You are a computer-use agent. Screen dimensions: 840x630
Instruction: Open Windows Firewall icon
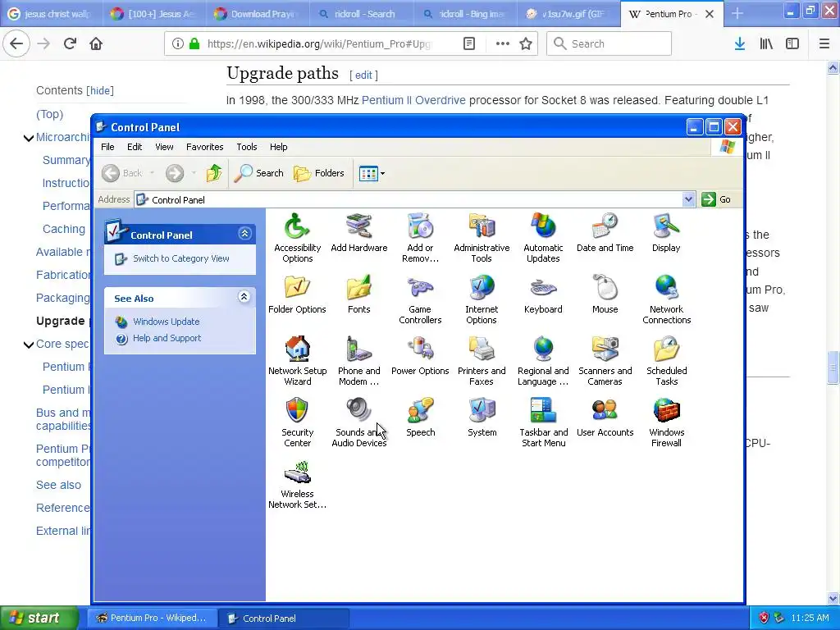(x=666, y=422)
